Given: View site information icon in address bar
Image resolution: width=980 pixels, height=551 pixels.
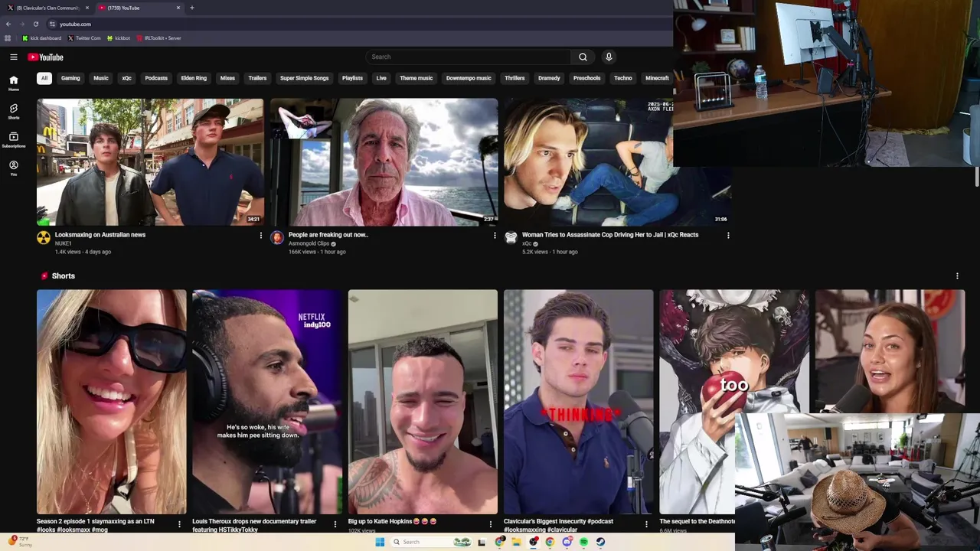Looking at the screenshot, I should [x=52, y=24].
